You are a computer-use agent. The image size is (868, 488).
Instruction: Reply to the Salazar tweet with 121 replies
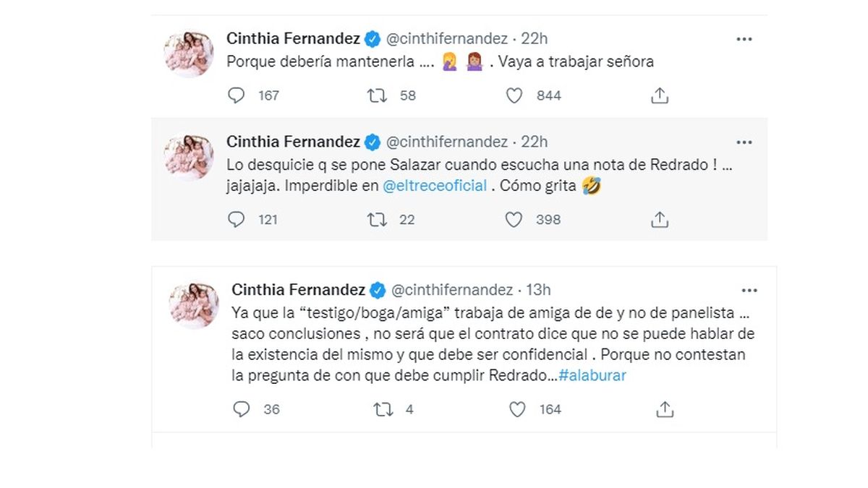tap(237, 220)
